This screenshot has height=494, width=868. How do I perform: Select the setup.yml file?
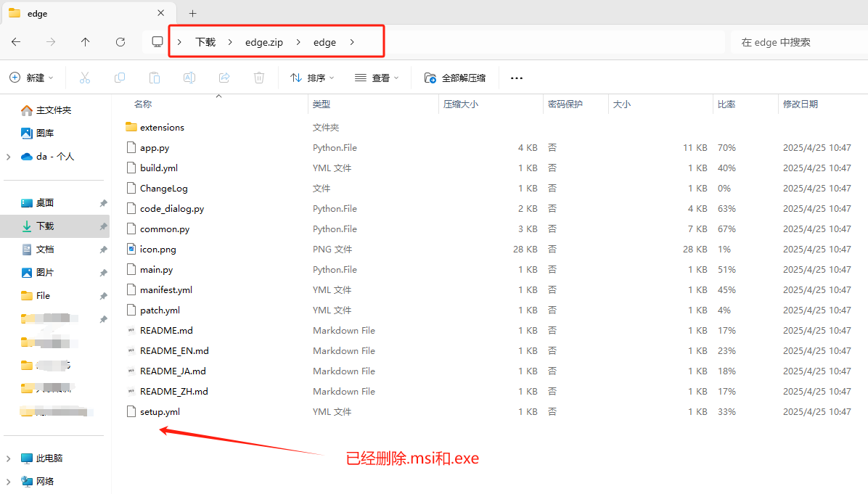click(x=160, y=411)
